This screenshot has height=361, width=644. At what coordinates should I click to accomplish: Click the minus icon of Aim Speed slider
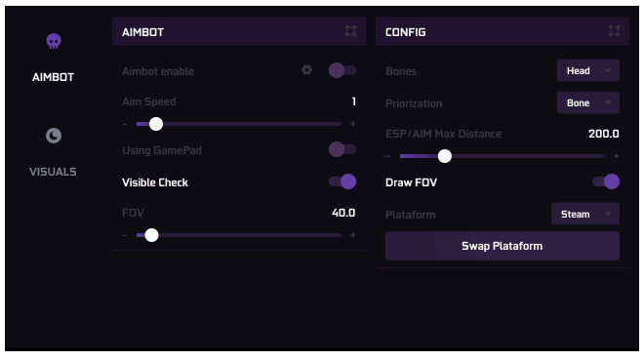click(125, 124)
